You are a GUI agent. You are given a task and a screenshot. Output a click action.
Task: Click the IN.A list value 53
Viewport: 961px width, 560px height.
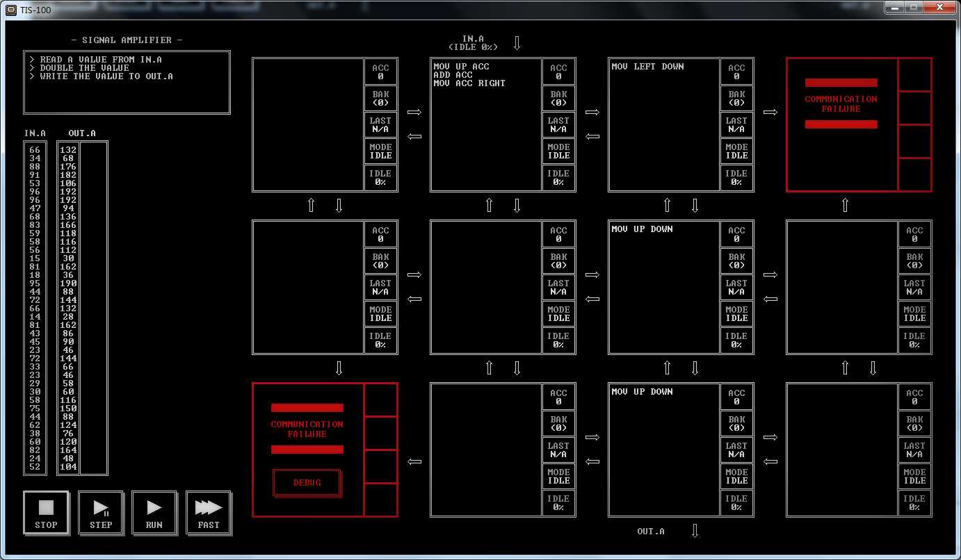click(35, 183)
